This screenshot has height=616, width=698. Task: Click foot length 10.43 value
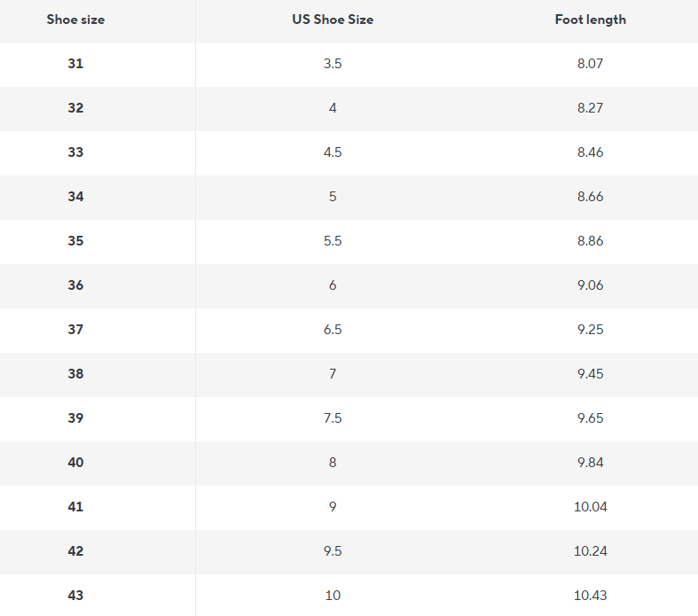point(590,596)
